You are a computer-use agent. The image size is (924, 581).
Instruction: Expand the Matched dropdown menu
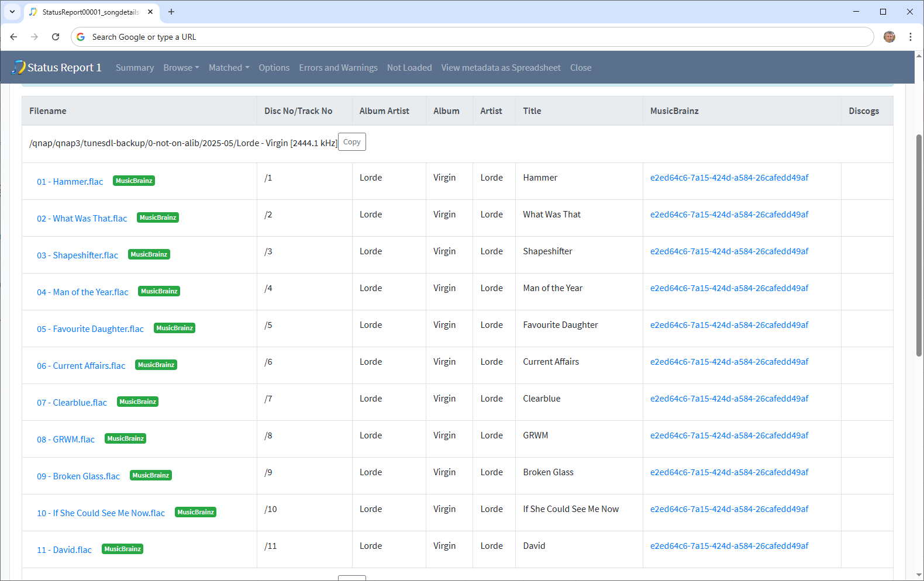pyautogui.click(x=229, y=68)
